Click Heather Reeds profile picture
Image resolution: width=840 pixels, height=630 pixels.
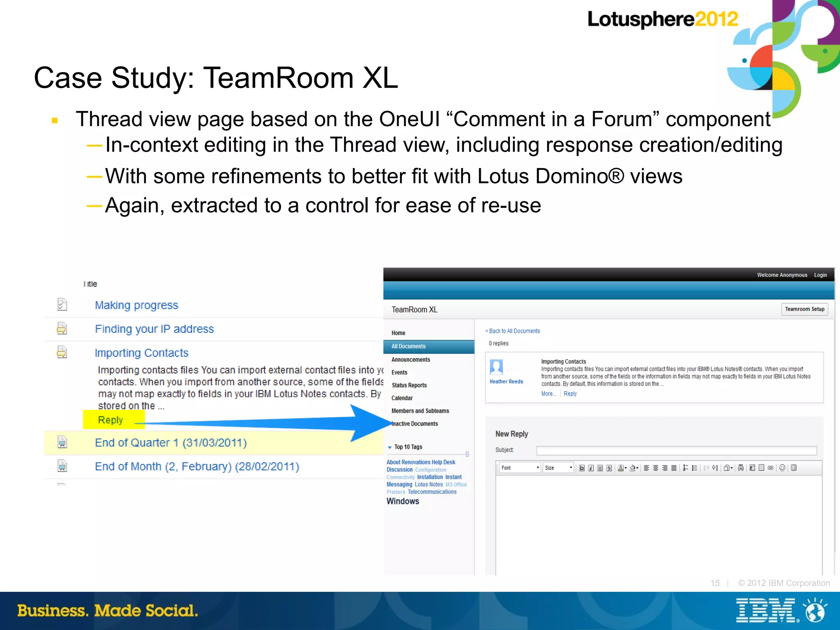496,367
